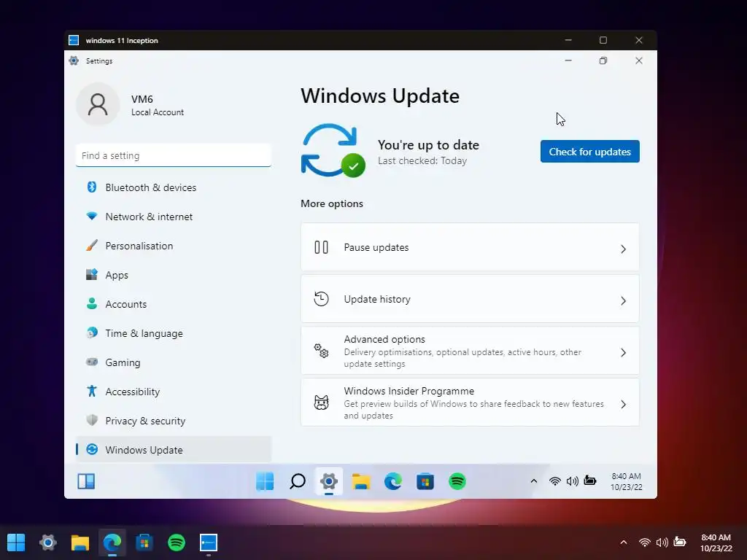747x560 pixels.
Task: Open Update history
Action: point(470,299)
